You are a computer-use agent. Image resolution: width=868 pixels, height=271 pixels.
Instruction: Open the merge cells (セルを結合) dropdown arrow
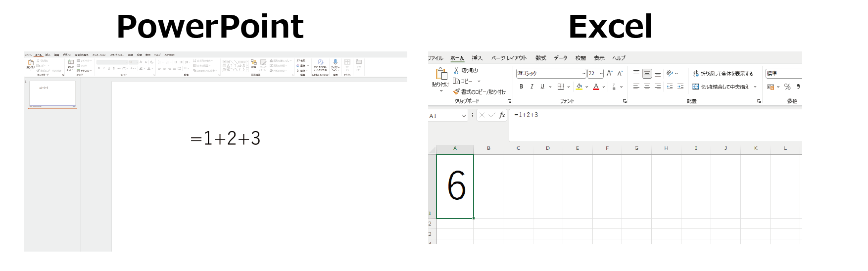pyautogui.click(x=755, y=87)
